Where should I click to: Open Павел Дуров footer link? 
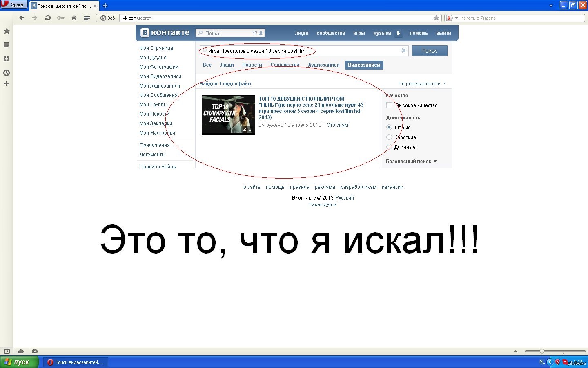pos(323,204)
